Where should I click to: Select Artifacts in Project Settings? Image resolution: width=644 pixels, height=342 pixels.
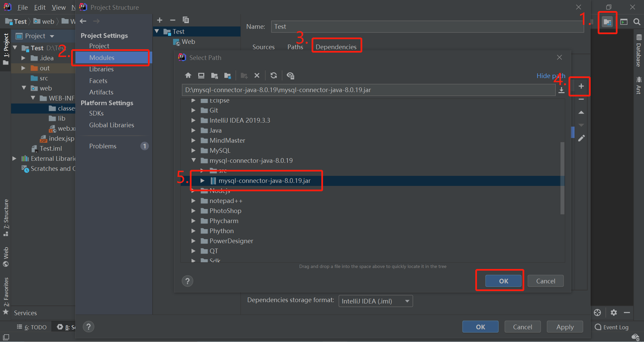pyautogui.click(x=101, y=92)
